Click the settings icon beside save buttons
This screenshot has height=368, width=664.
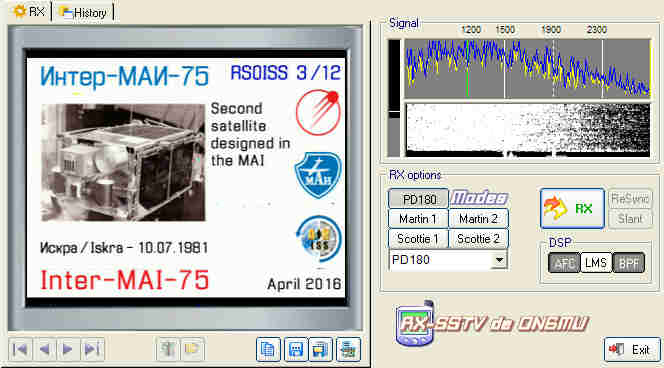tap(348, 349)
